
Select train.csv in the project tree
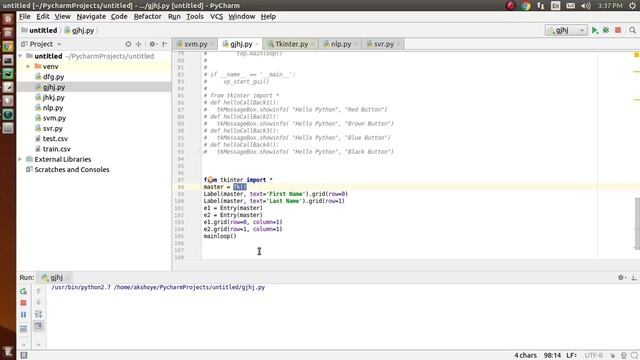(x=56, y=149)
